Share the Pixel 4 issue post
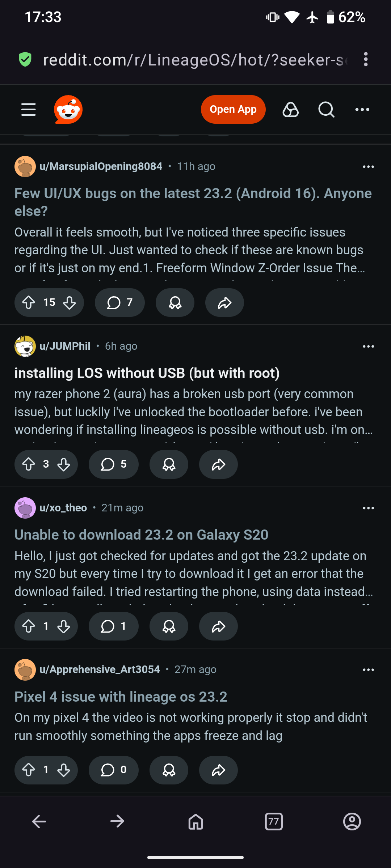 tap(218, 770)
